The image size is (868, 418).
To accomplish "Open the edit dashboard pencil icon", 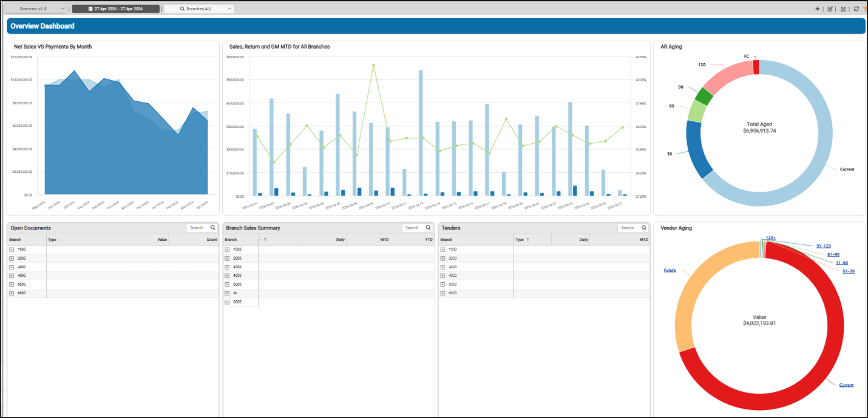I will point(830,9).
